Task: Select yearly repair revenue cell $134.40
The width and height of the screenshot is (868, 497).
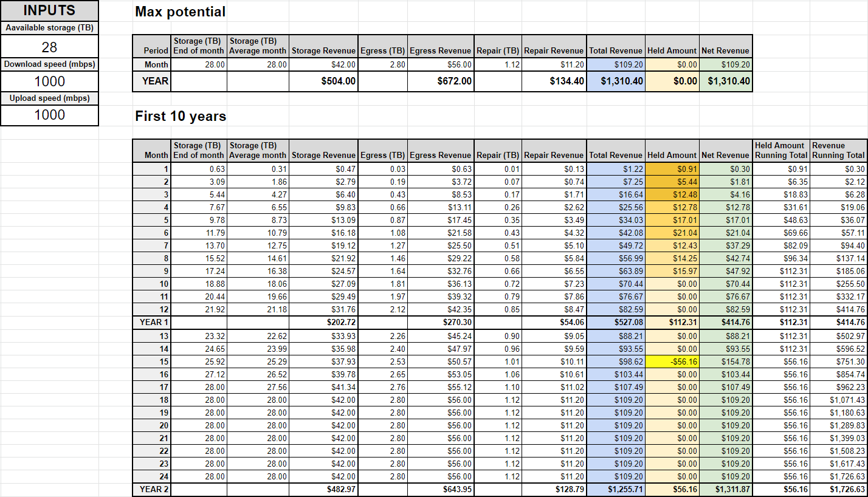Action: coord(554,81)
